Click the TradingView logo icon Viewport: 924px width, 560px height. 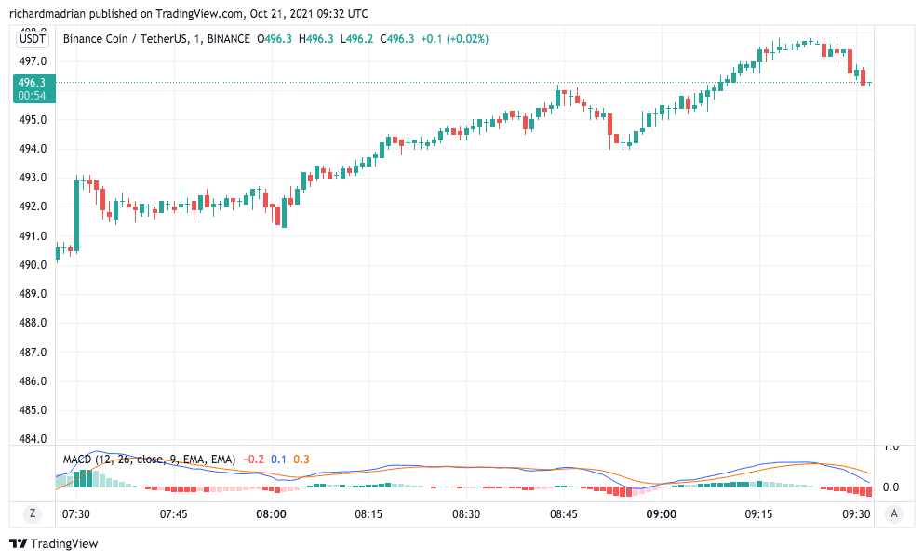click(x=20, y=543)
